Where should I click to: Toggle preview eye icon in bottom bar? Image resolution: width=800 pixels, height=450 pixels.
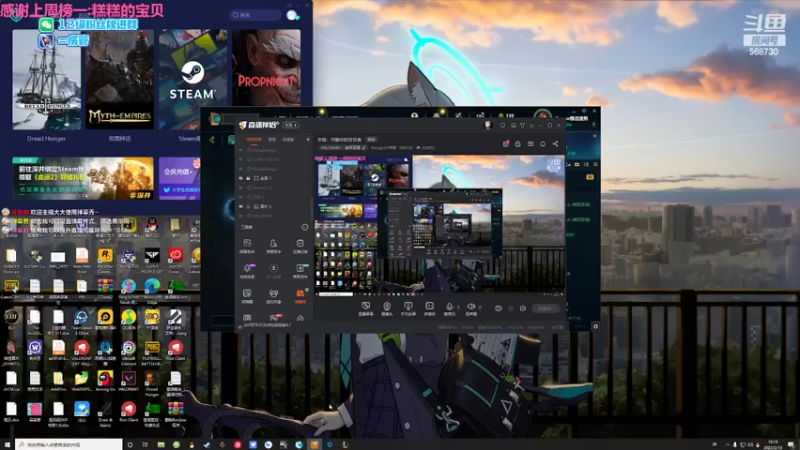[498, 308]
